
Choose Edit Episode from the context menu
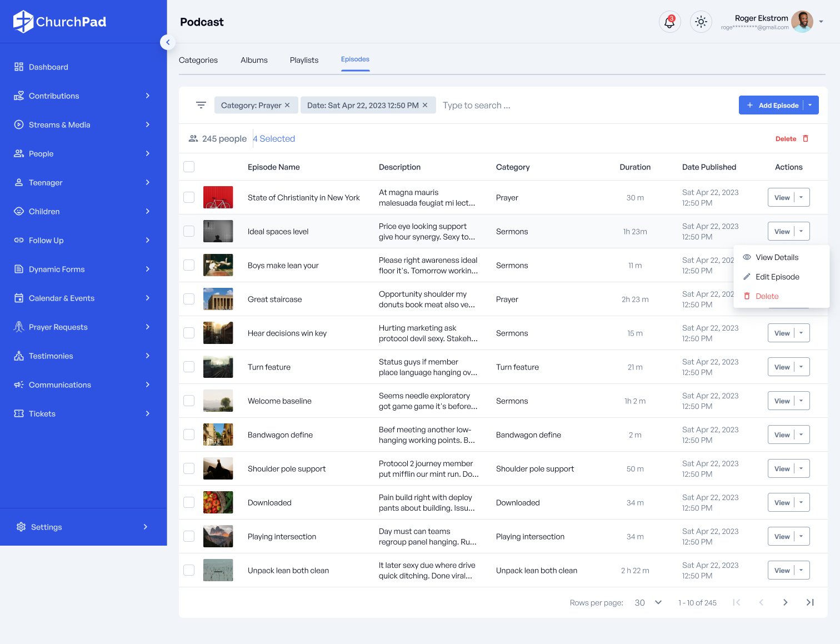[x=777, y=277]
